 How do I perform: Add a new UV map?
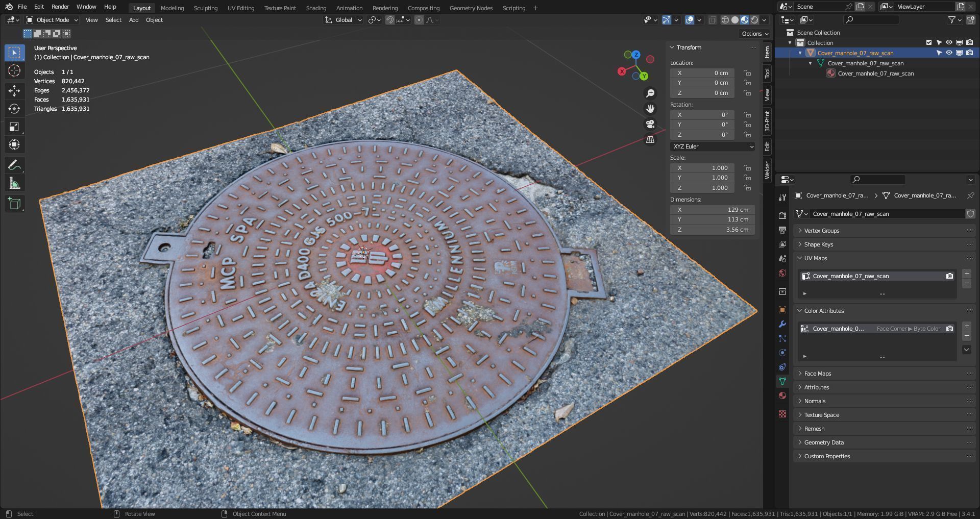[967, 274]
